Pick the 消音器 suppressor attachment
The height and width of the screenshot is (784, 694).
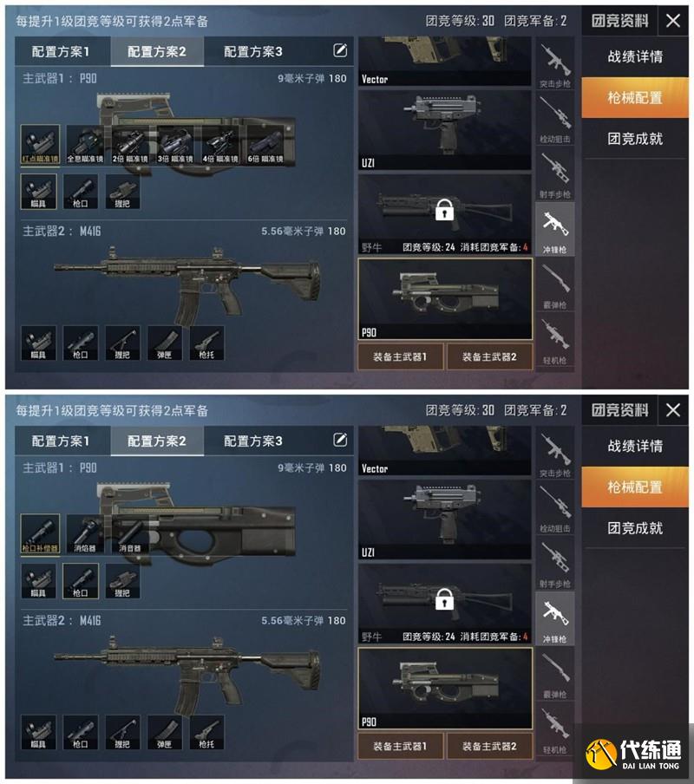coord(130,534)
